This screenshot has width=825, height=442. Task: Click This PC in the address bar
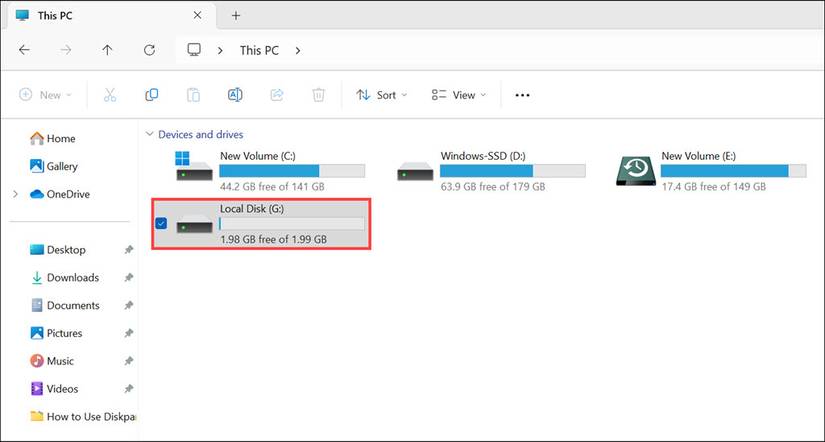[259, 51]
